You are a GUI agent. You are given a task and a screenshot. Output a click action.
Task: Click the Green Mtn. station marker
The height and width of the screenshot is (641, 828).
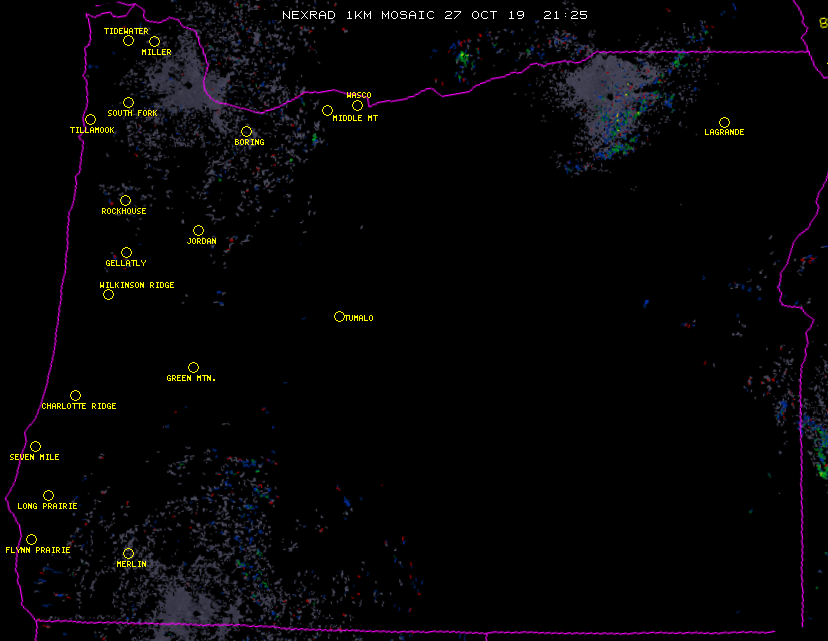coord(193,368)
